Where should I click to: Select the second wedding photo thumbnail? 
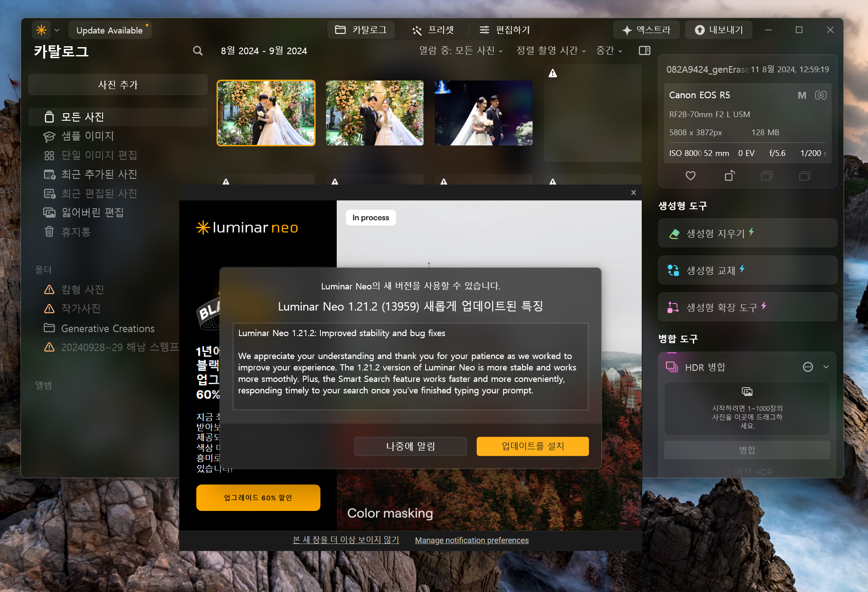375,113
